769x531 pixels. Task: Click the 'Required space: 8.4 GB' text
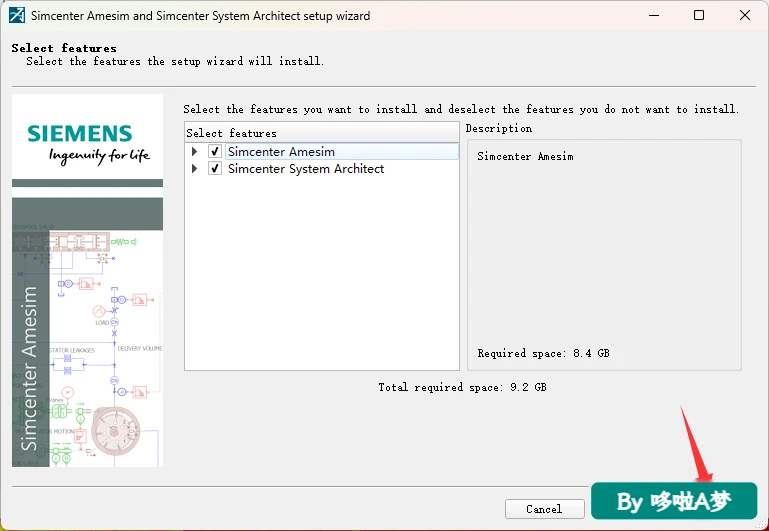click(x=543, y=353)
